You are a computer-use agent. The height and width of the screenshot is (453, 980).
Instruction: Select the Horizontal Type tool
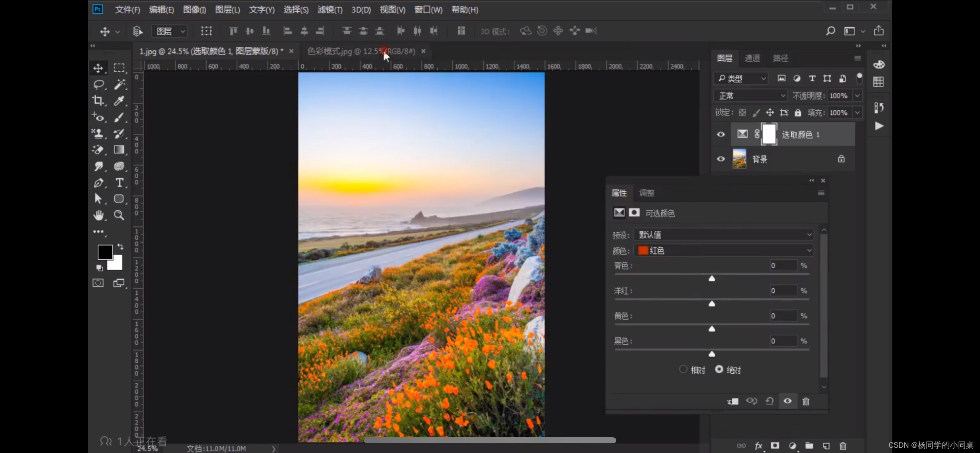(x=119, y=183)
